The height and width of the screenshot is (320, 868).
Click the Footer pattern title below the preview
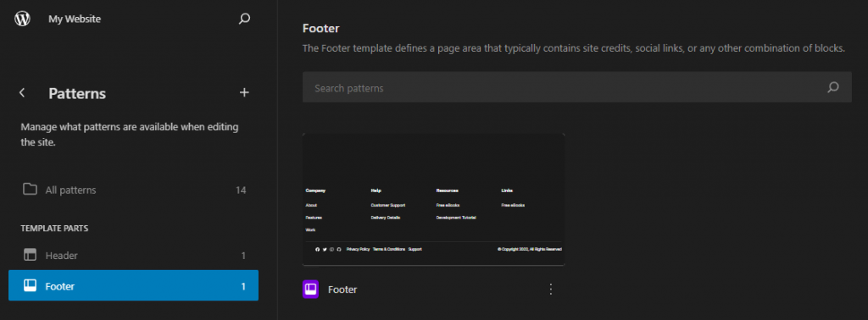342,289
